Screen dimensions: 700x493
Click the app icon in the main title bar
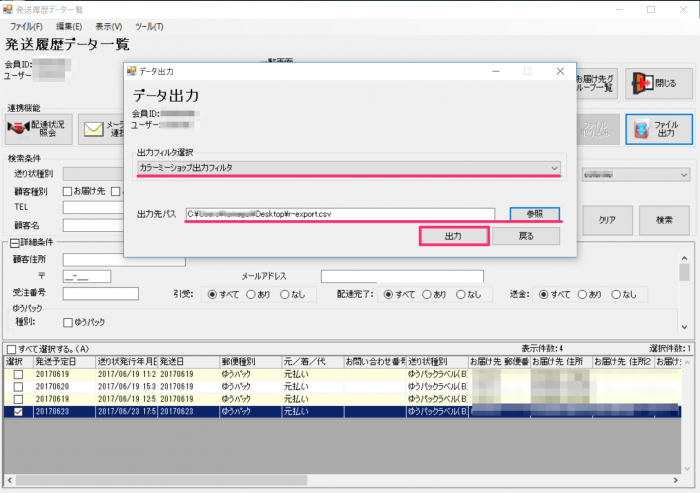click(8, 8)
